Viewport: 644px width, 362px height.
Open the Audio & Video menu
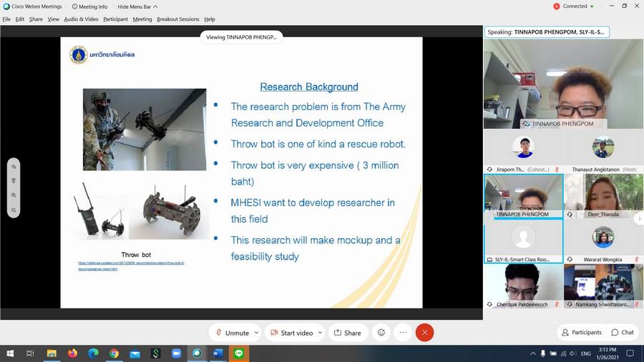[81, 19]
